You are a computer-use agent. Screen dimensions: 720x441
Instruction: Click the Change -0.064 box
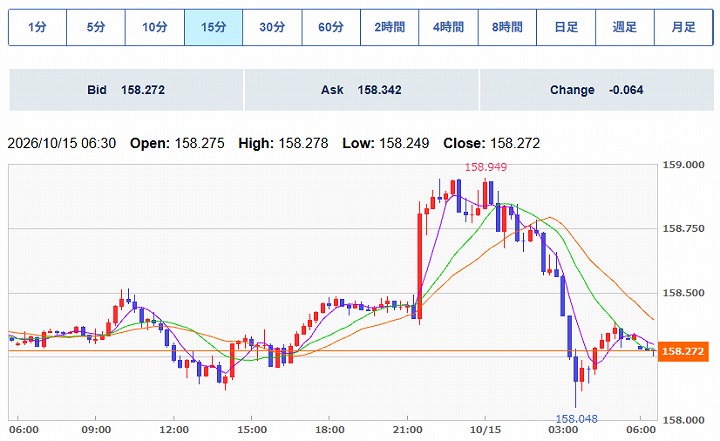(x=596, y=90)
